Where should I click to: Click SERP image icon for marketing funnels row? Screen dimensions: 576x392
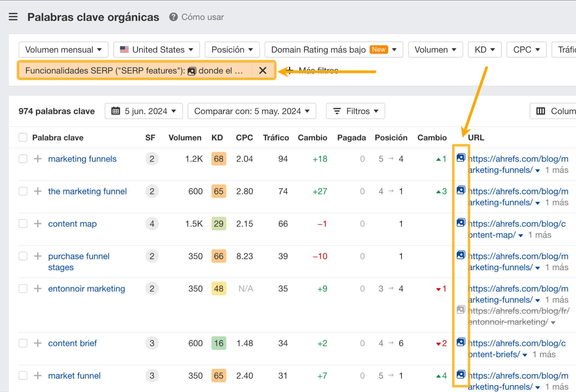(461, 158)
